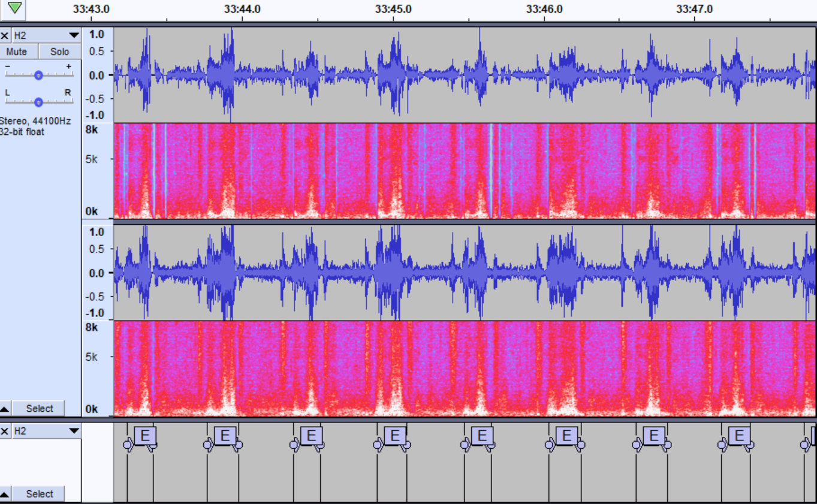This screenshot has width=817, height=504.
Task: Click the 33:43.0 mark on the timeline ruler
Action: coord(91,9)
